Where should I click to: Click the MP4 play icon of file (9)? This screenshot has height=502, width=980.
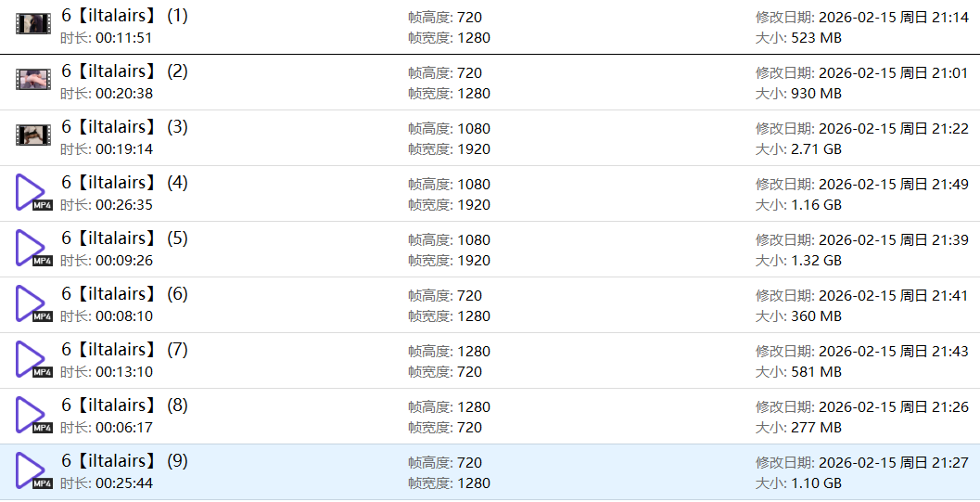(x=32, y=470)
